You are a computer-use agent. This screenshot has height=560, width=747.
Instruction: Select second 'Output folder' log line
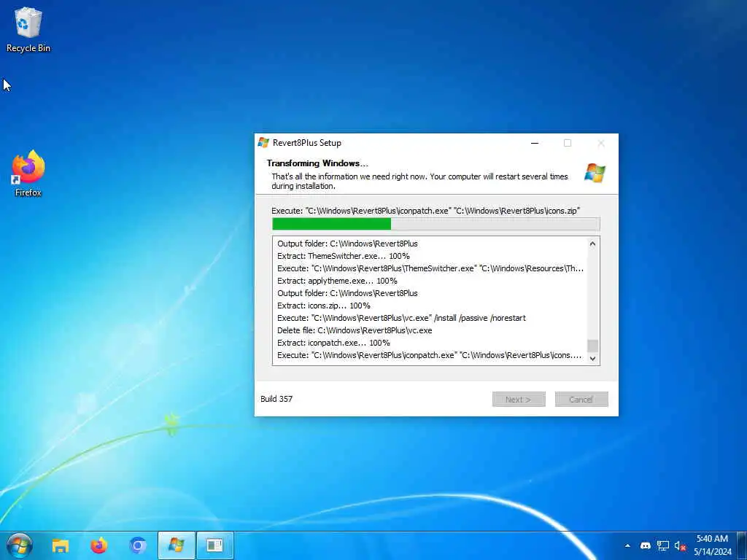tap(347, 293)
